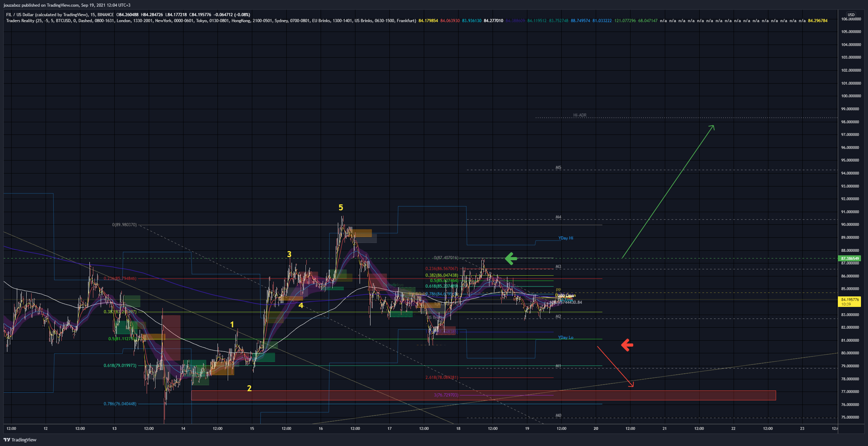Image resolution: width=868 pixels, height=446 pixels.
Task: Select the M1 pivot label
Action: [x=558, y=366]
